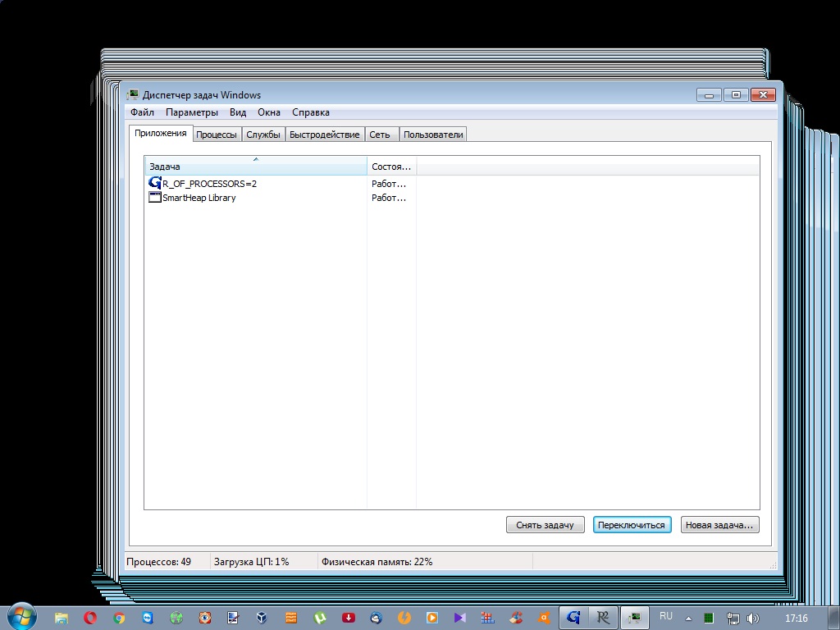Viewport: 840px width, 630px height.
Task: Open the RU language indicator
Action: [x=666, y=616]
